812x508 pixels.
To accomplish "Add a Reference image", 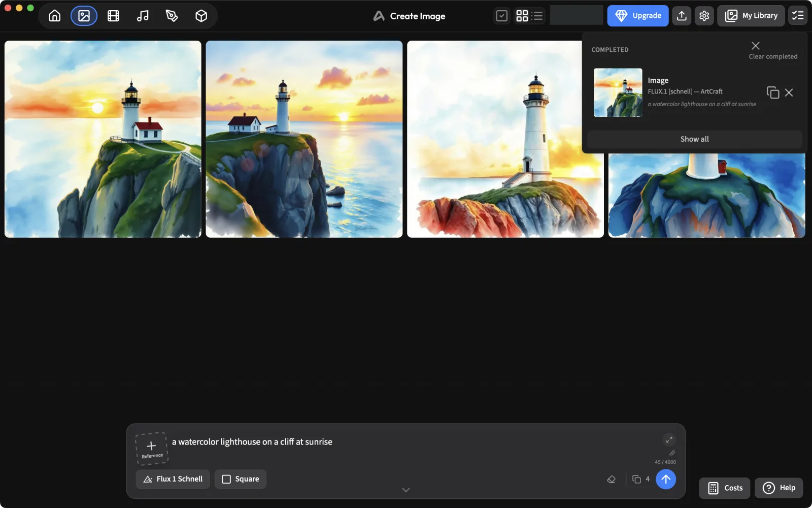I will point(152,449).
